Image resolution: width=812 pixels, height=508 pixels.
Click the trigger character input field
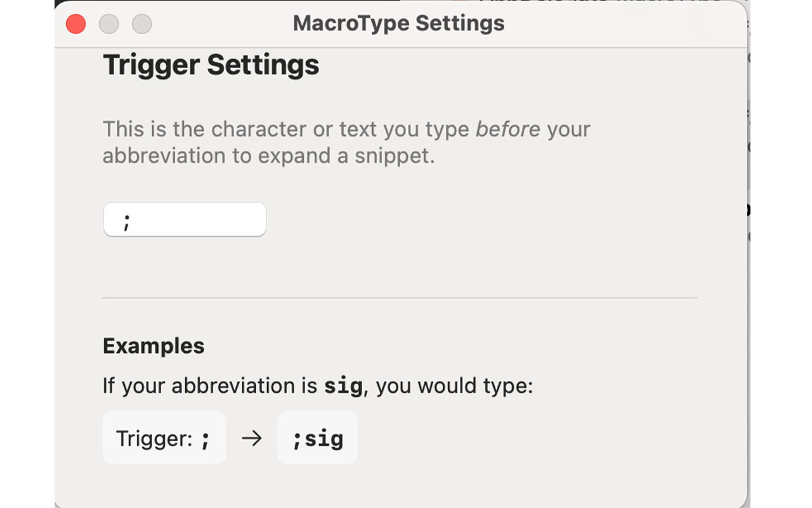(185, 219)
